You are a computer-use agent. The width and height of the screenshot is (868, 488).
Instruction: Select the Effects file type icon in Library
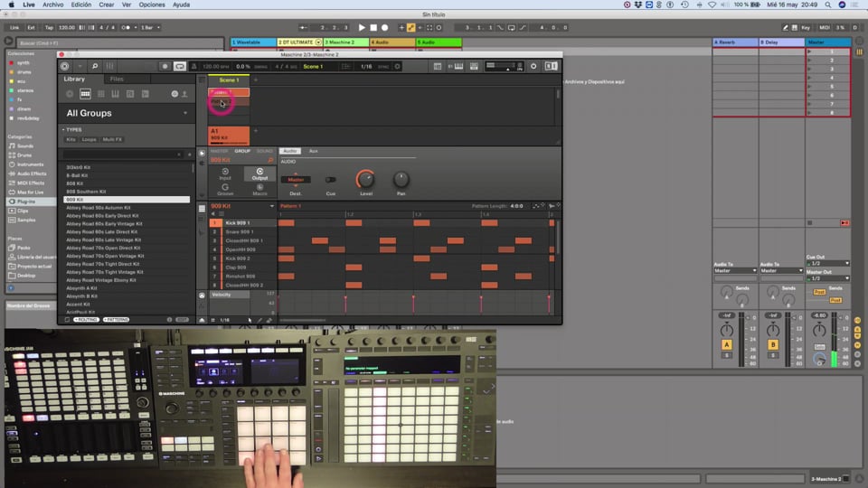click(x=130, y=94)
